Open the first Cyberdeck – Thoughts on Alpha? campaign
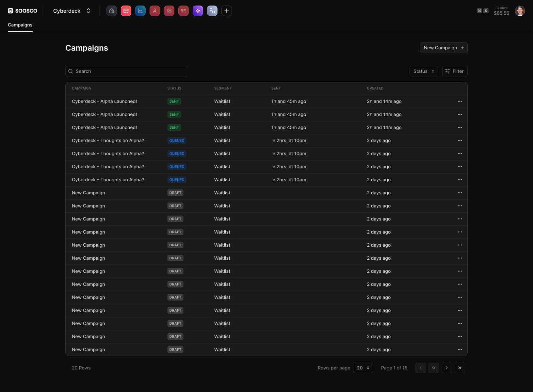The height and width of the screenshot is (392, 533). [x=108, y=140]
